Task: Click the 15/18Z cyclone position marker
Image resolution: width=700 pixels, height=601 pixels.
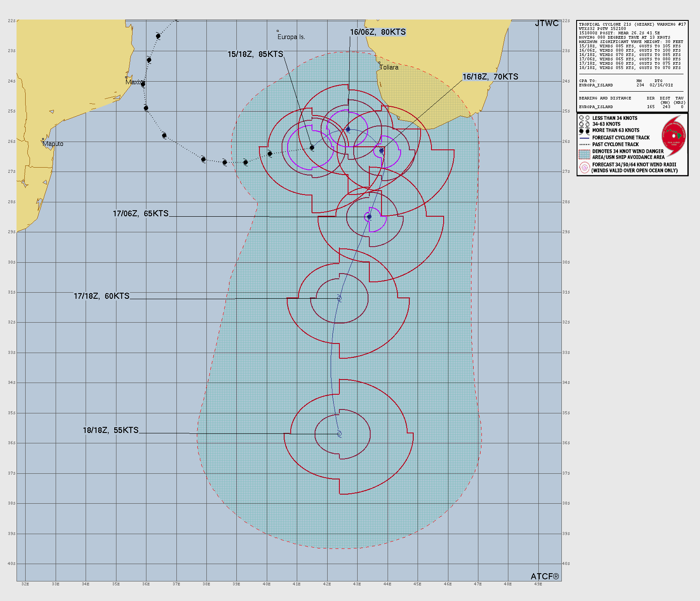Action: pos(312,148)
